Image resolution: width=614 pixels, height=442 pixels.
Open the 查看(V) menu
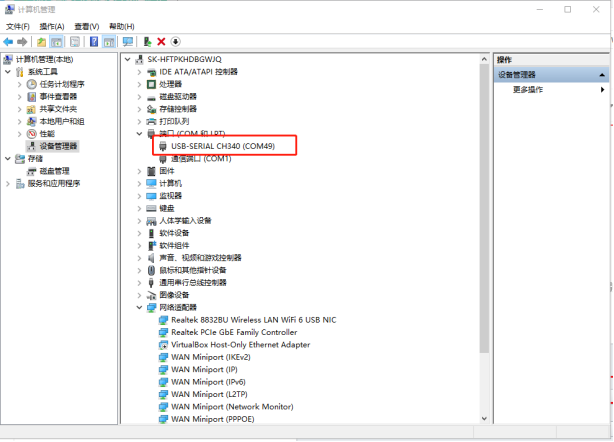tap(87, 27)
